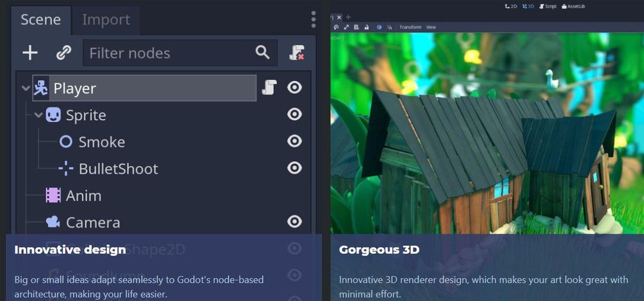This screenshot has width=644, height=301.
Task: Detach script using the scroll icon with red X
Action: [x=296, y=53]
